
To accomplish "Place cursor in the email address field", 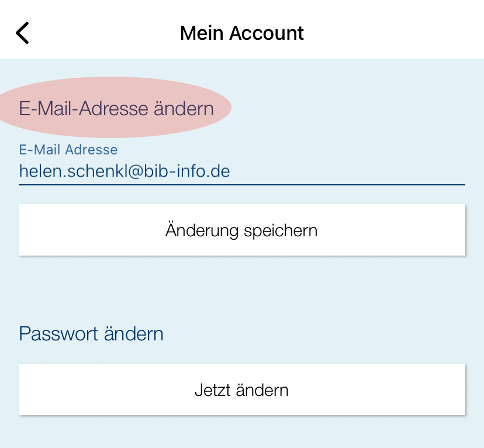I will (241, 171).
